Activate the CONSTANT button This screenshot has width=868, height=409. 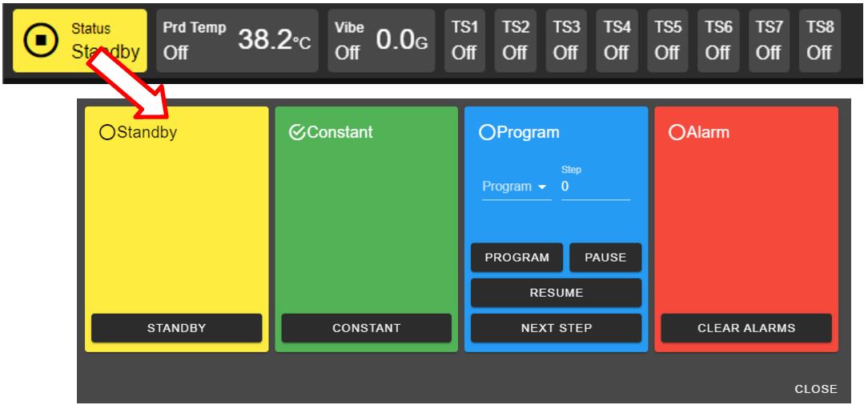[367, 328]
